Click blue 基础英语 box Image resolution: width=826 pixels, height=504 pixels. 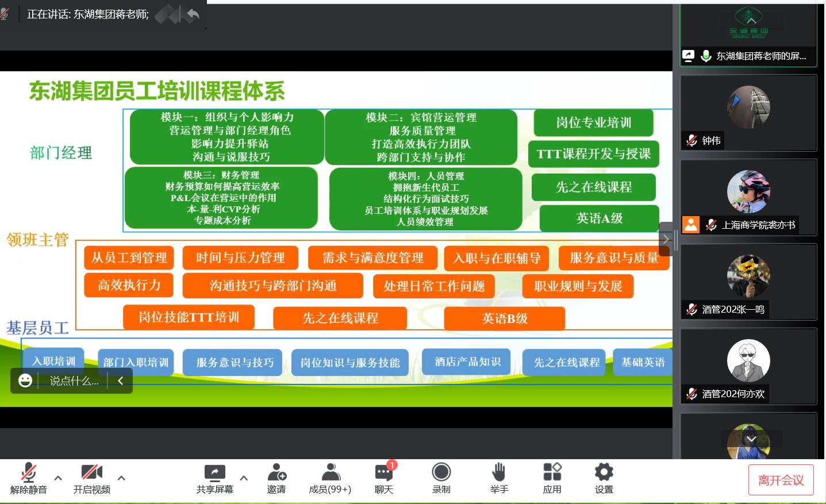coord(643,362)
